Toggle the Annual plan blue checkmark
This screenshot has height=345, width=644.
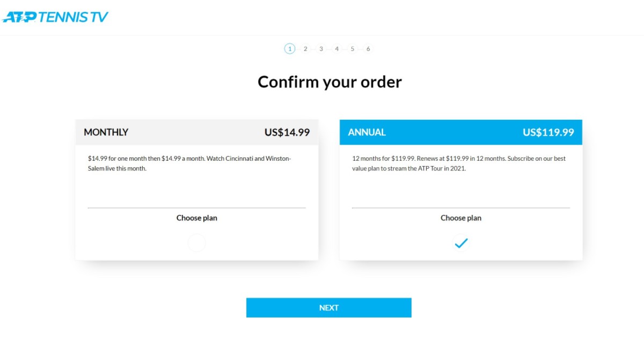coord(461,243)
